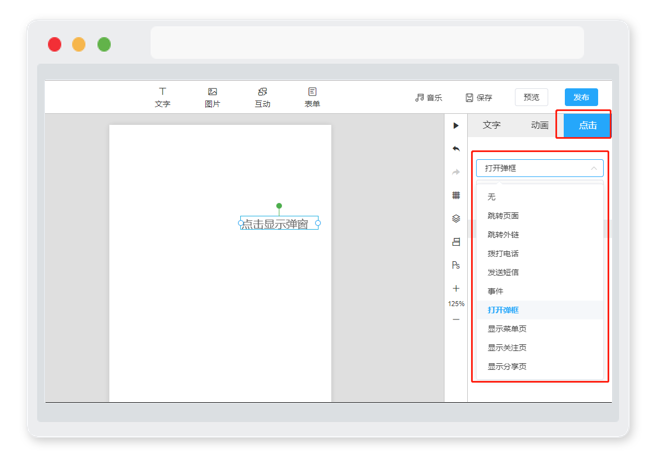Choose 拨打电话 from the dropdown list
Image resolution: width=660 pixels, height=460 pixels.
pyautogui.click(x=540, y=253)
